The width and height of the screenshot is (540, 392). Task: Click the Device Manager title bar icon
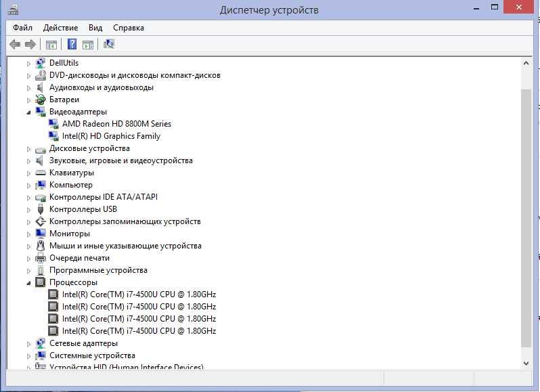[x=13, y=10]
